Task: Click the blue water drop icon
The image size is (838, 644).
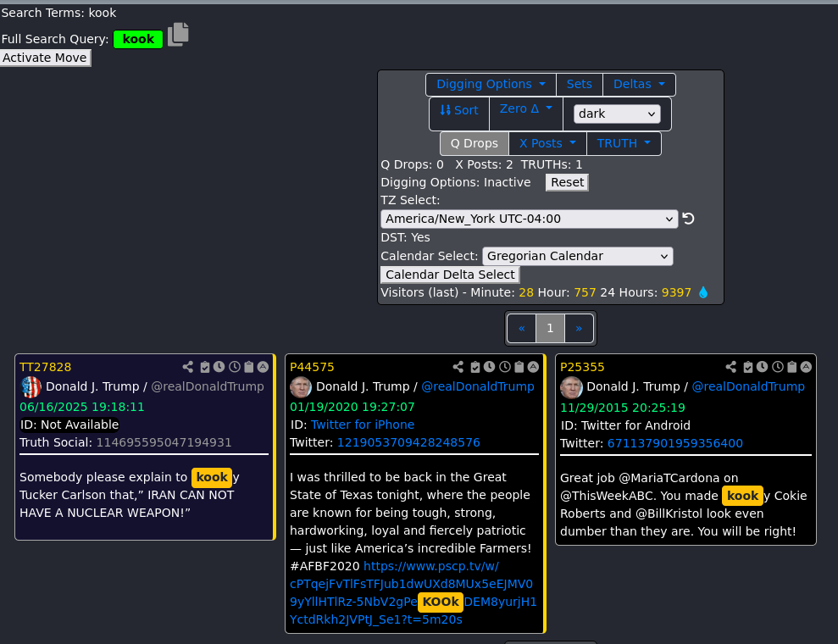Action: click(x=703, y=292)
